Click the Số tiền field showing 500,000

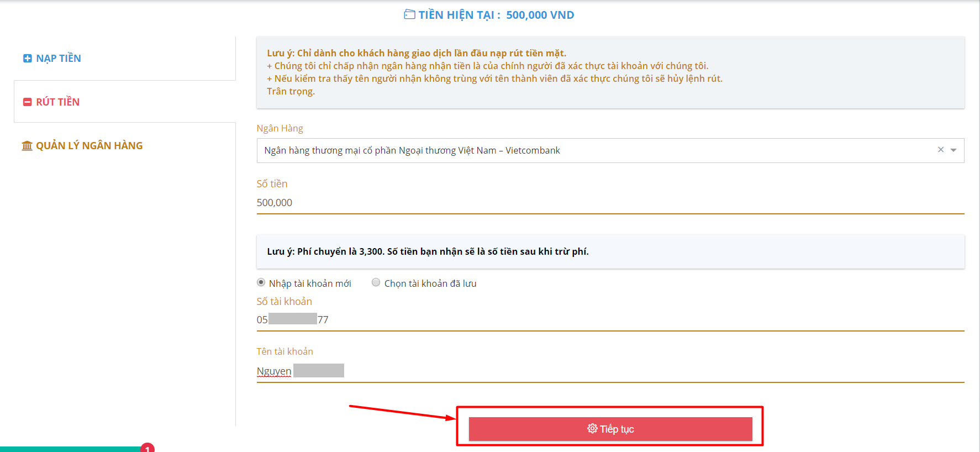[x=610, y=203]
